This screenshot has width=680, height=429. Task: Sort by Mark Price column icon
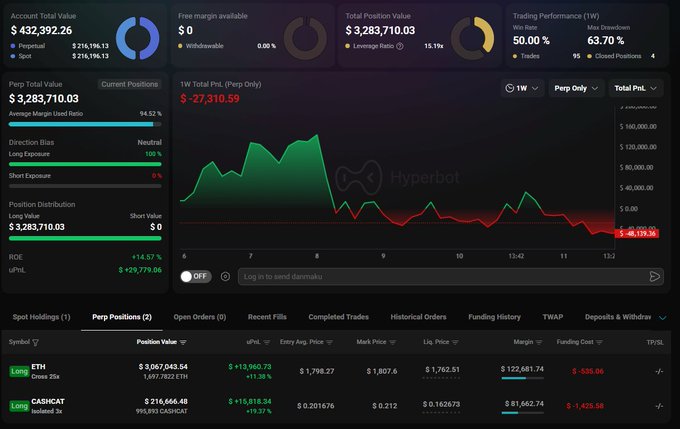392,342
